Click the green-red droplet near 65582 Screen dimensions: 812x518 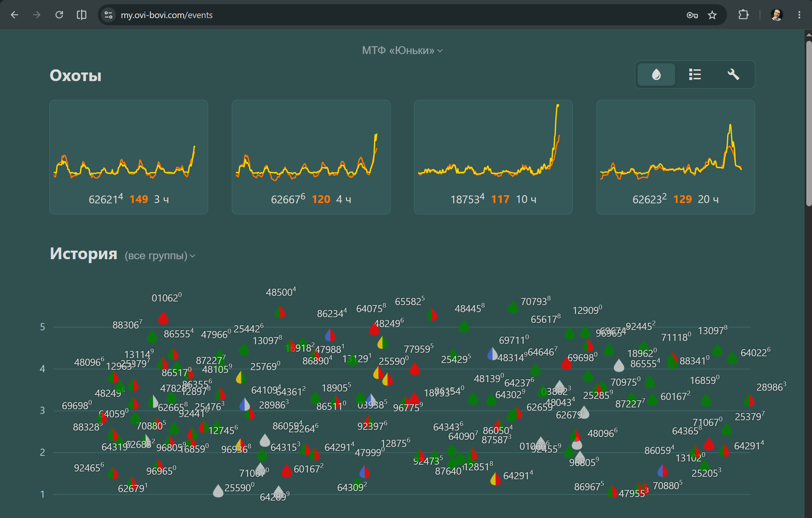pyautogui.click(x=432, y=315)
